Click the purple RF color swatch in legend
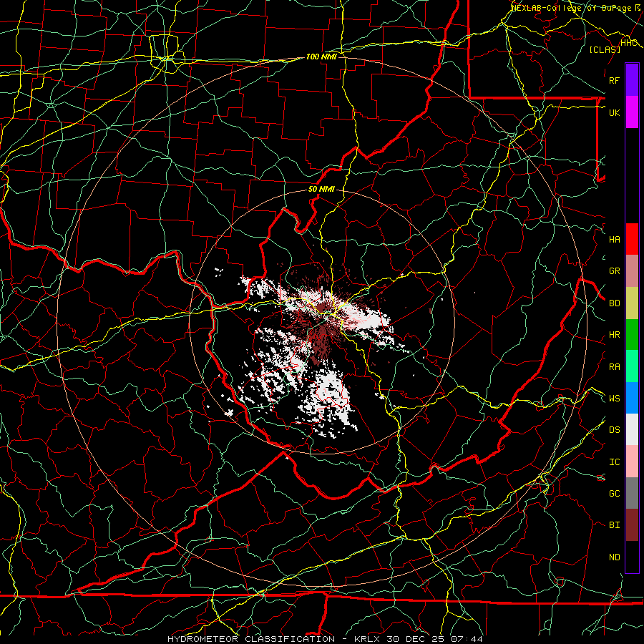644x644 pixels. coord(632,80)
